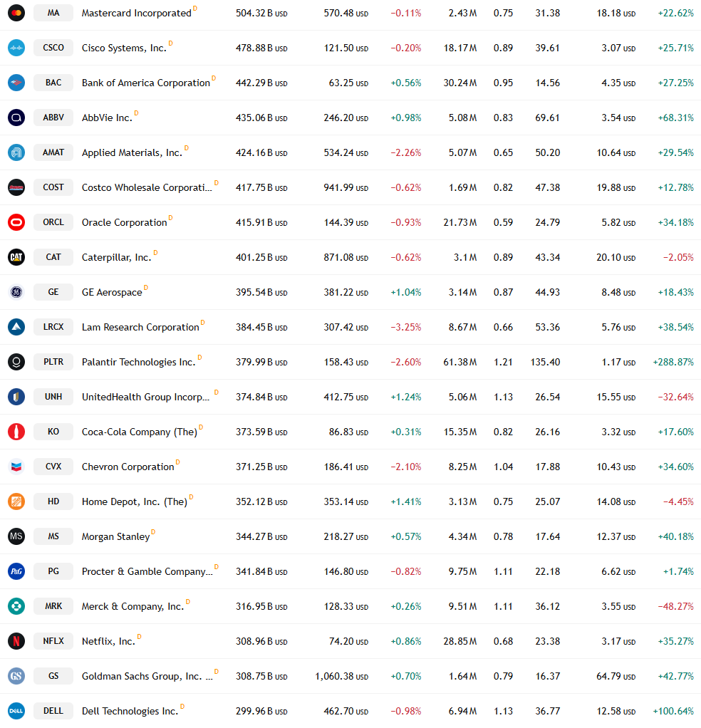Click the Merck logo icon
The height and width of the screenshot is (728, 701).
click(x=16, y=606)
